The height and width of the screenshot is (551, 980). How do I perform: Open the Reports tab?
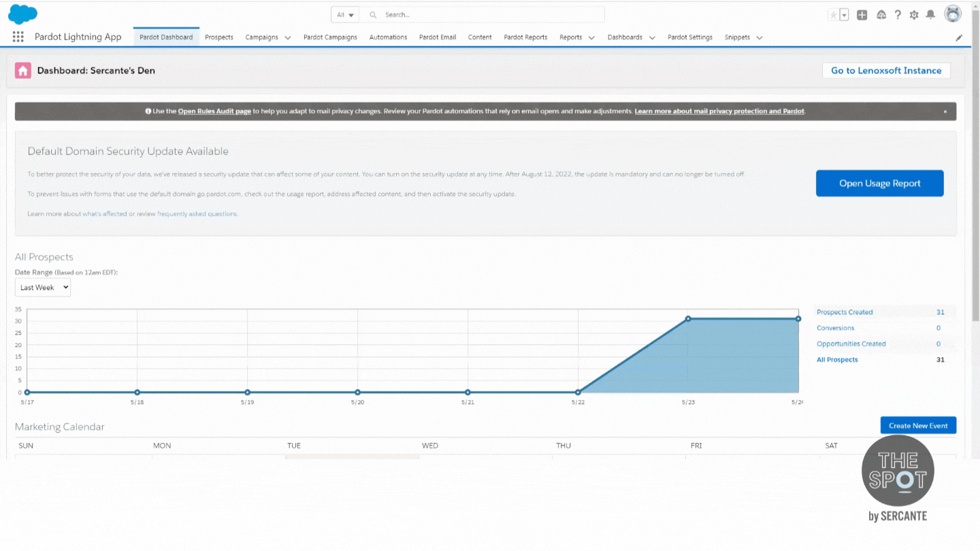[x=571, y=37]
